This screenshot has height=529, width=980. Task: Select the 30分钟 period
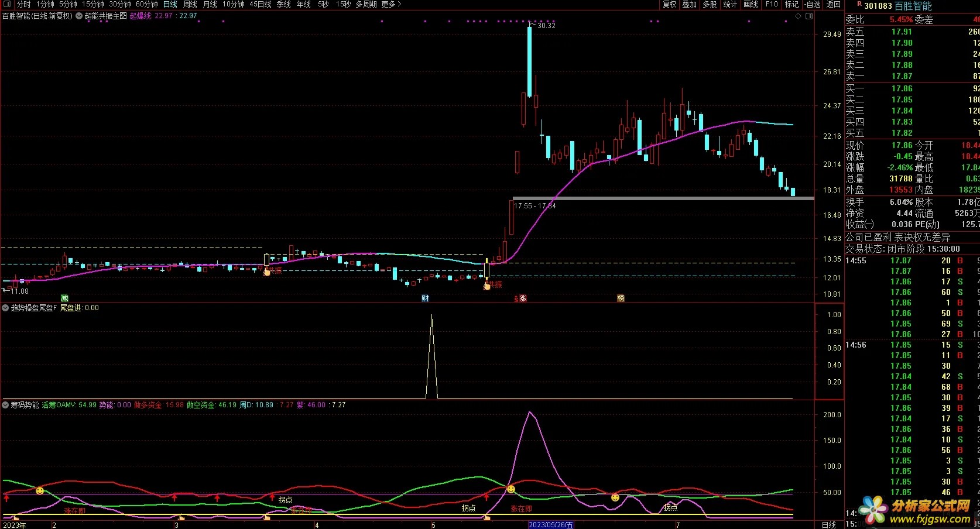pyautogui.click(x=120, y=4)
